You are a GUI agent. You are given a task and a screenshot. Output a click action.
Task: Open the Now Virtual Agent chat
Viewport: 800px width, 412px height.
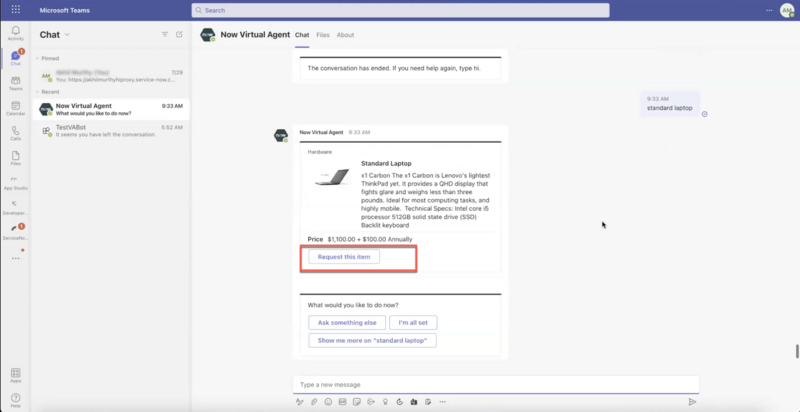tap(111, 109)
